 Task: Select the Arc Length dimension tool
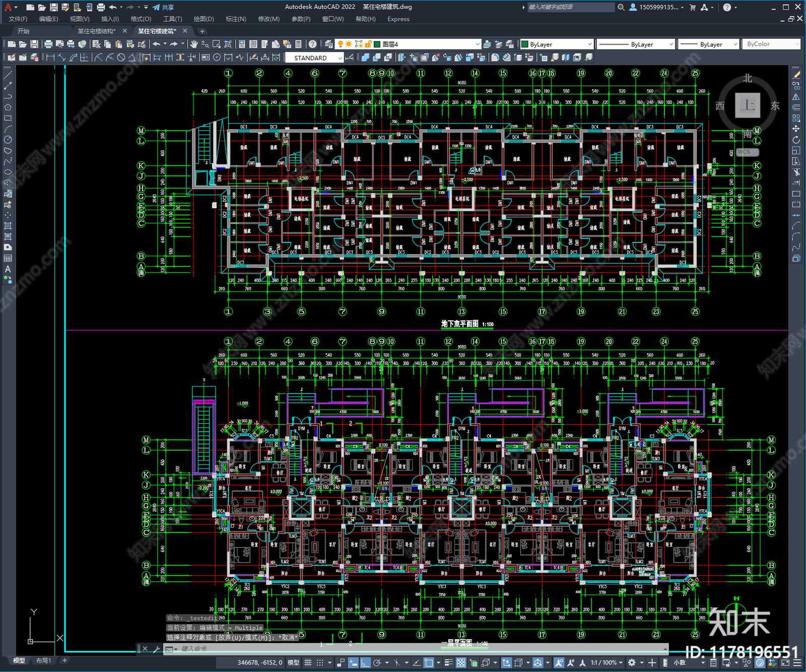(x=74, y=57)
